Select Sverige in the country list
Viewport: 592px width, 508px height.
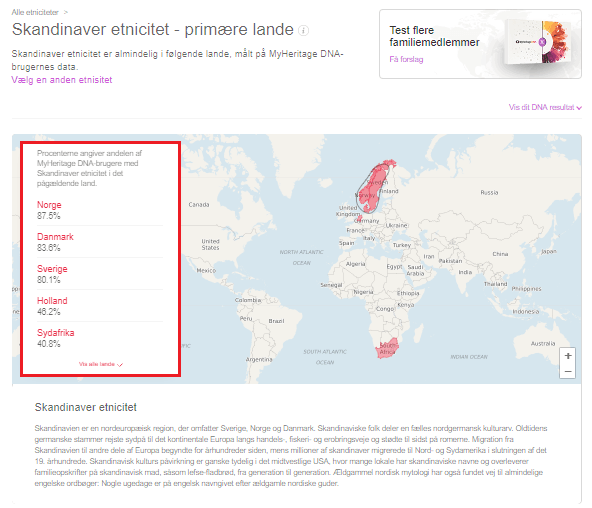click(52, 269)
